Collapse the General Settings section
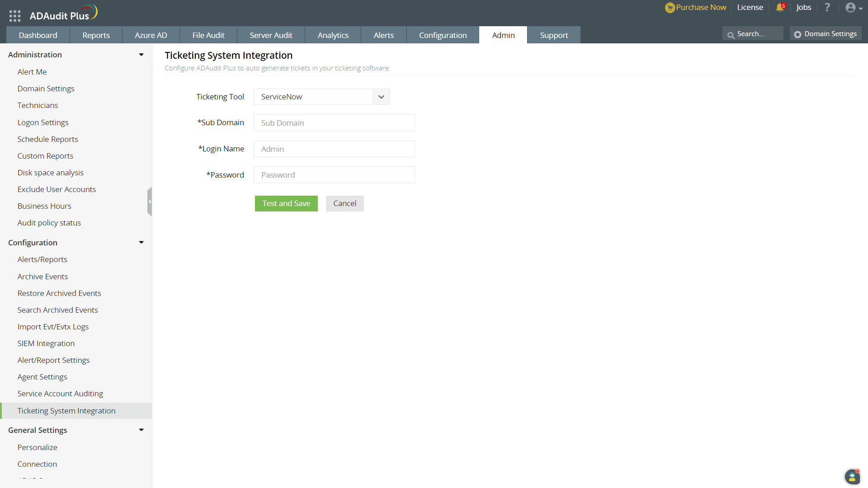 click(141, 430)
